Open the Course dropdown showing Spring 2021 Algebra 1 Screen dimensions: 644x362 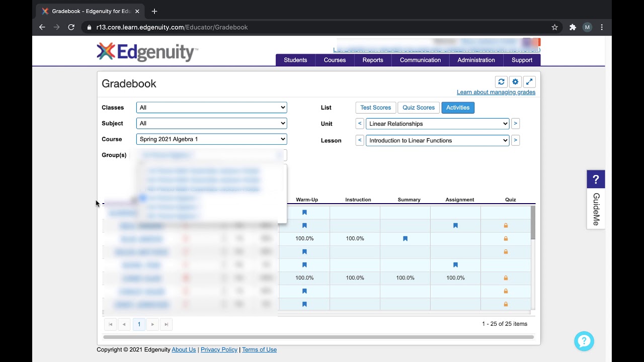[212, 139]
